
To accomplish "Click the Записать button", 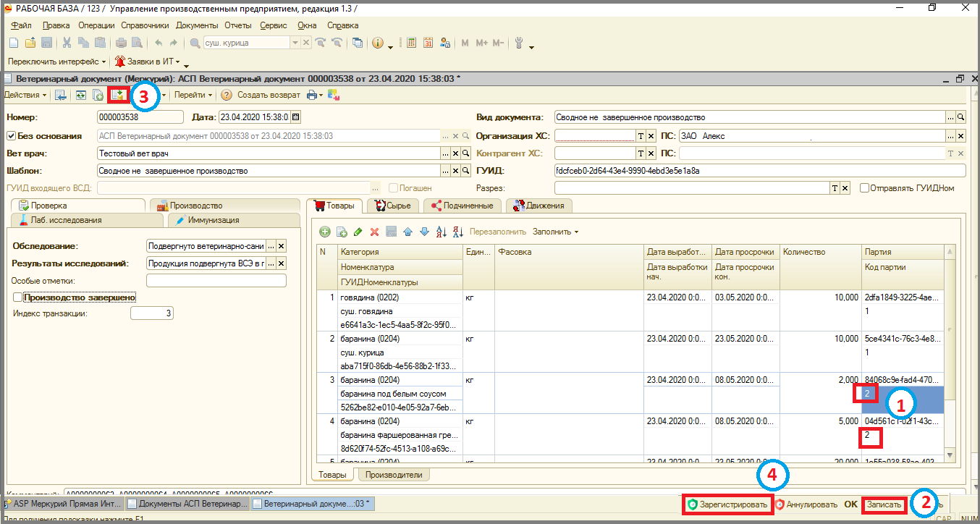I will point(884,504).
